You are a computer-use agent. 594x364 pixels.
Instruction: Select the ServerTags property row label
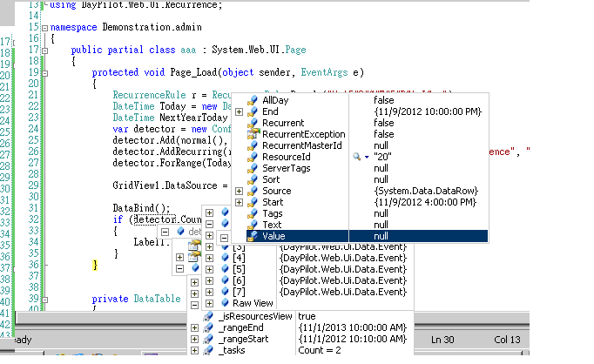pyautogui.click(x=286, y=168)
